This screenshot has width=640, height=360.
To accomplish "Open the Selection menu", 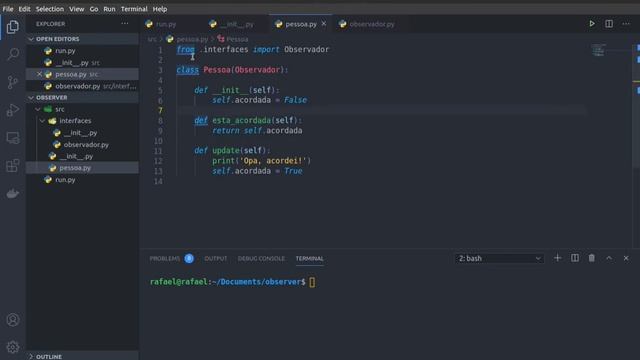I will tap(49, 9).
